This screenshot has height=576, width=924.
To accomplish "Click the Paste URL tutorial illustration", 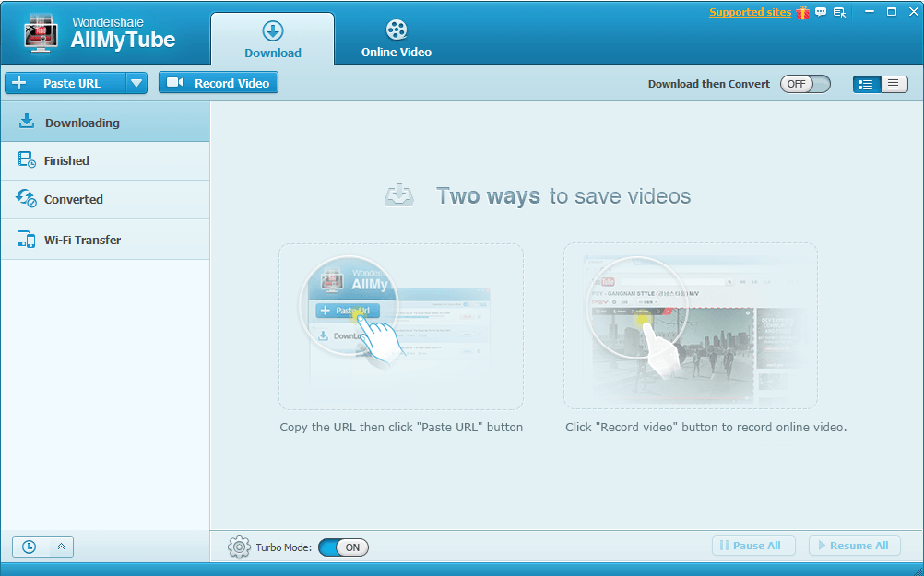I will pos(401,326).
